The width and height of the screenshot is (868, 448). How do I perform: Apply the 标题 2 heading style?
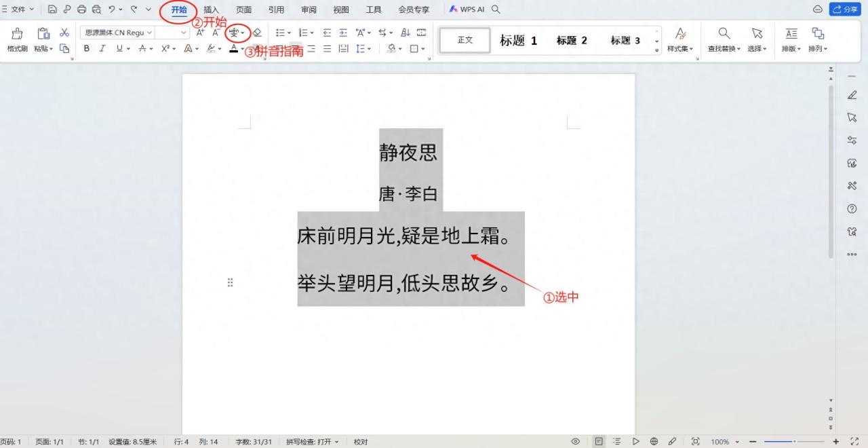(x=572, y=41)
